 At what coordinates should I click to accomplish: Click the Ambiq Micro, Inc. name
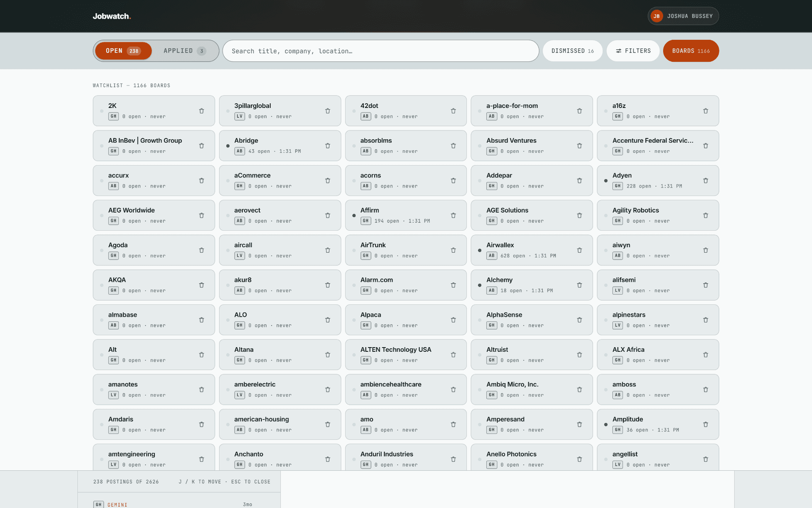point(513,384)
